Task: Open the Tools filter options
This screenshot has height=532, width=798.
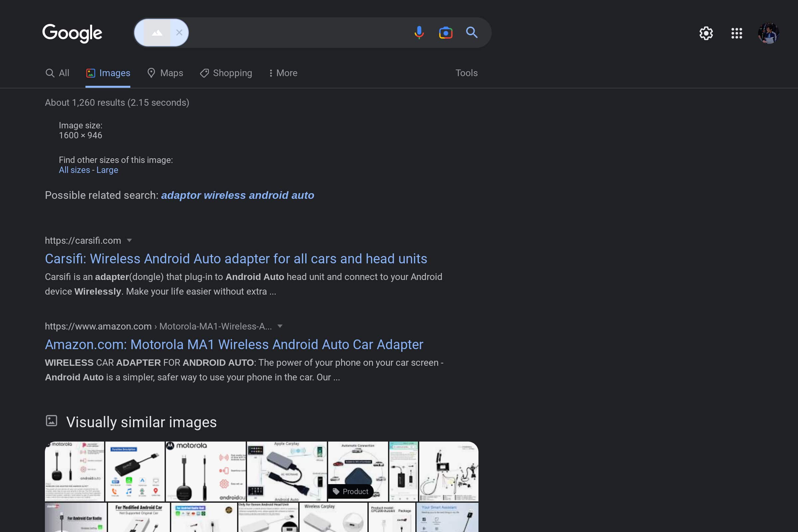Action: [x=466, y=73]
